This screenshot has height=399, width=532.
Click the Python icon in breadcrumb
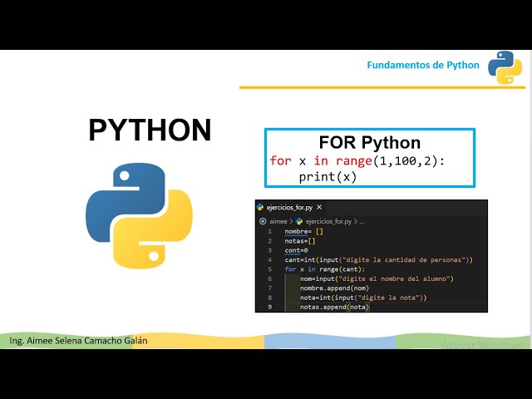point(299,221)
